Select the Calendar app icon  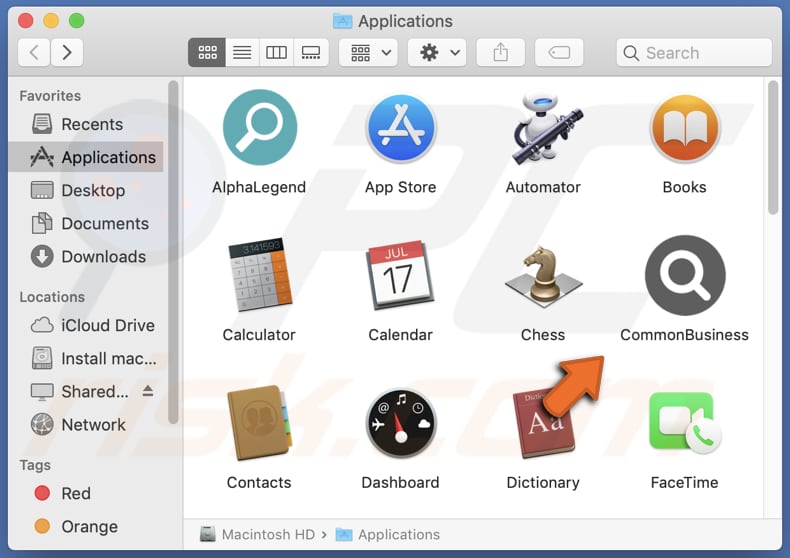401,275
